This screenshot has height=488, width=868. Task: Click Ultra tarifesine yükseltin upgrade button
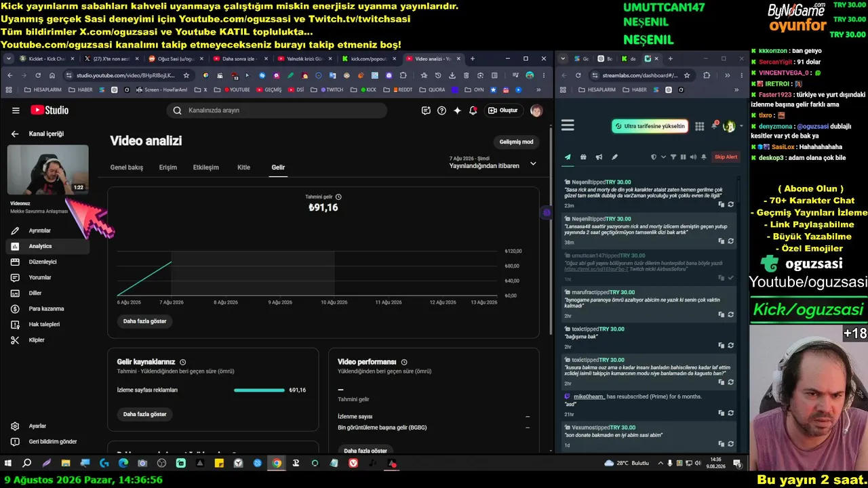click(x=650, y=126)
